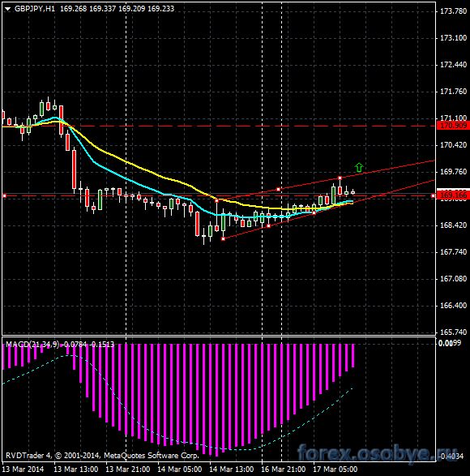Select upper trendline anchor at its peak
Image resolution: width=470 pixels, height=476 pixels.
click(340, 178)
